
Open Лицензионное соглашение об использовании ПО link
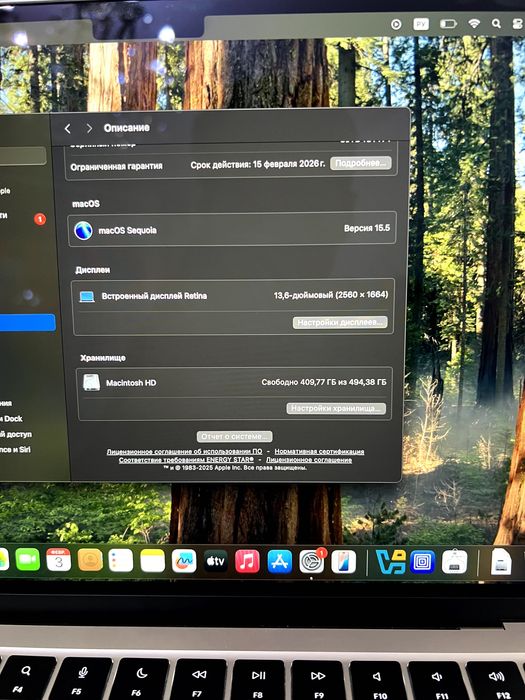coord(184,451)
